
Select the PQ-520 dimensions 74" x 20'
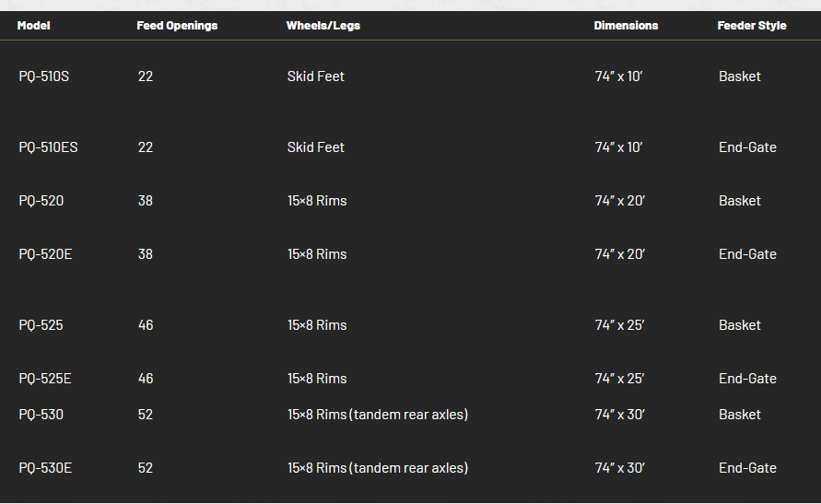619,201
